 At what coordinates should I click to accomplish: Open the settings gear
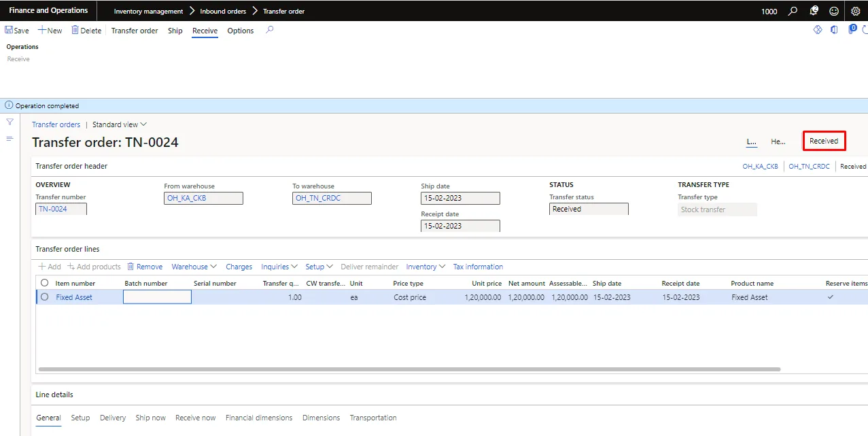pyautogui.click(x=856, y=11)
